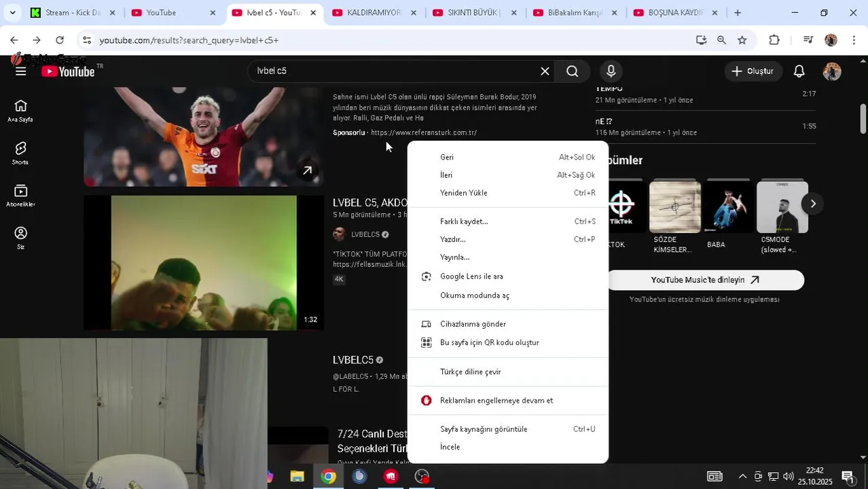The image size is (868, 489).
Task: Open Chrome extensions puzzle icon
Action: 774,40
